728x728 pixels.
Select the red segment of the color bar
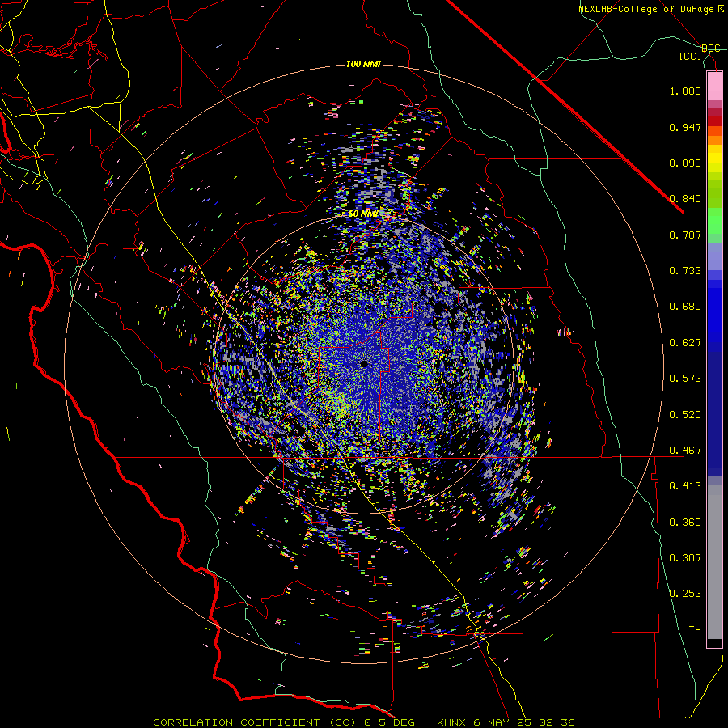(714, 121)
